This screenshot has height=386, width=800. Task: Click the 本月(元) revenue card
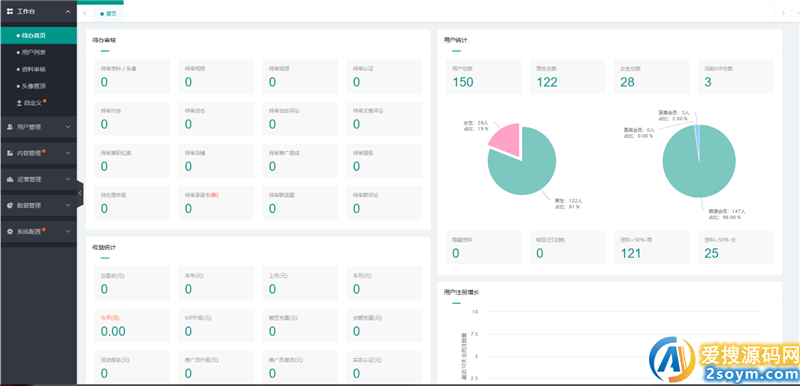(384, 283)
